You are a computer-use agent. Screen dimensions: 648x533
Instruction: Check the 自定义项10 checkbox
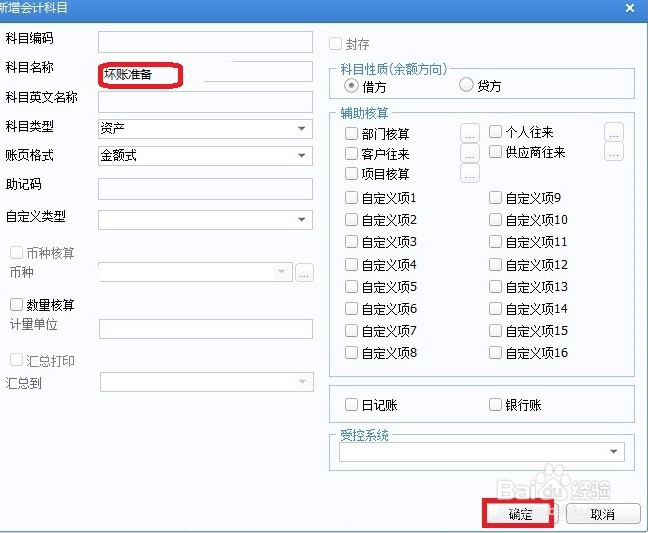(495, 219)
